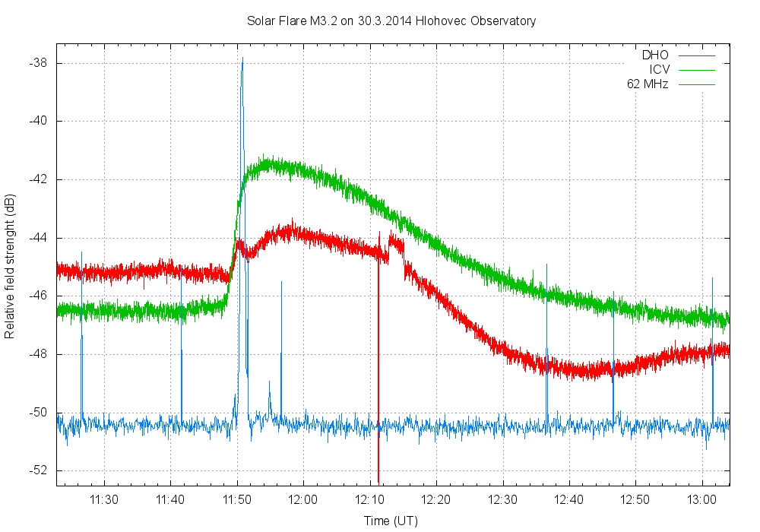
Task: Click the 'Time (UT)' x-axis label
Action: (391, 521)
